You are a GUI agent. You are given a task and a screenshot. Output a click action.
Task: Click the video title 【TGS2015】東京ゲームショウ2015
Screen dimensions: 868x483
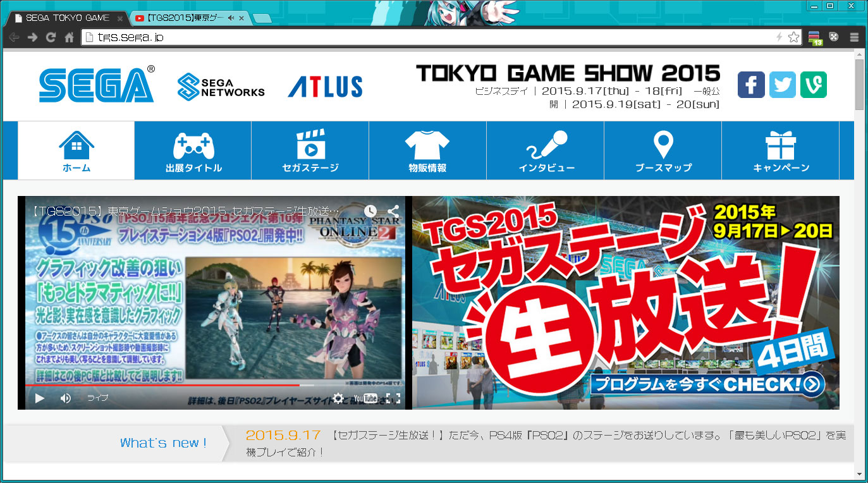point(185,211)
